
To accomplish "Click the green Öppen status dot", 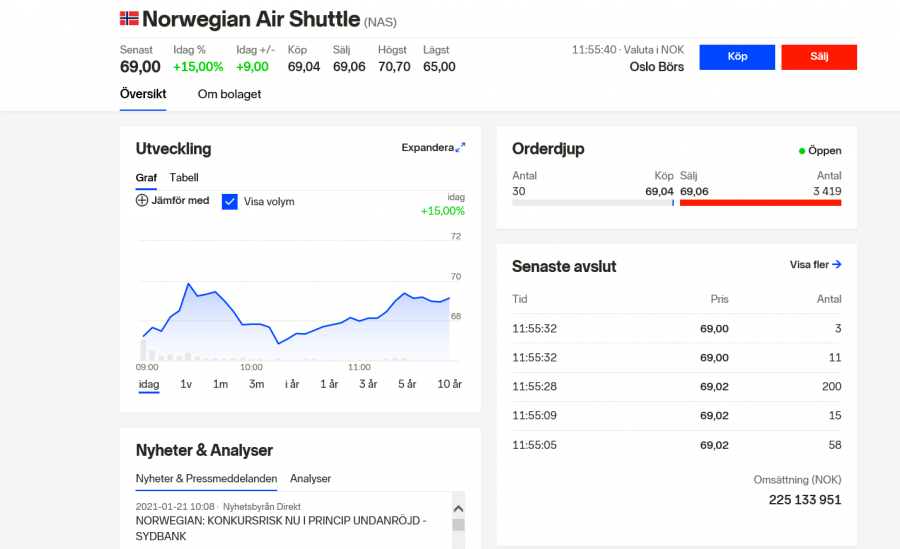I will pyautogui.click(x=802, y=151).
